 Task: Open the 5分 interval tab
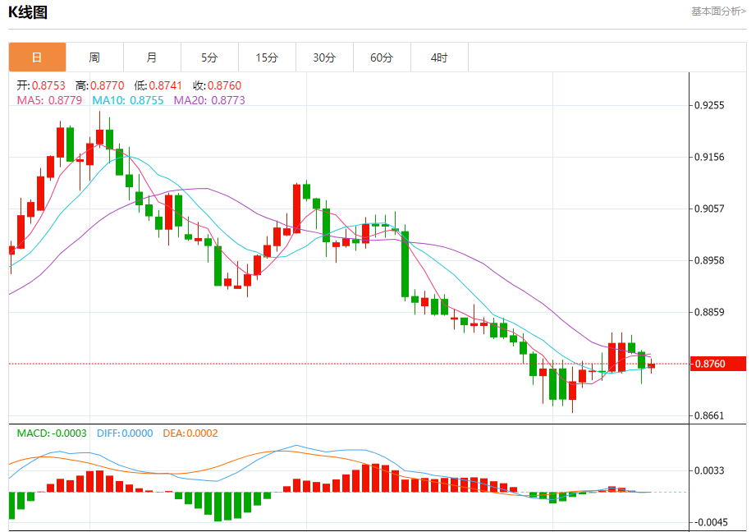(209, 57)
